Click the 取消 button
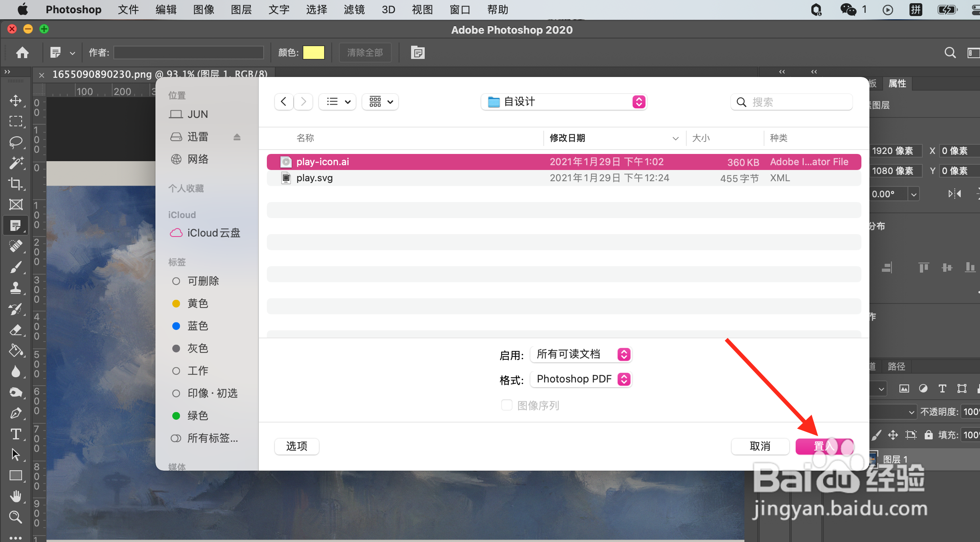Viewport: 980px width, 542px height. coord(760,446)
